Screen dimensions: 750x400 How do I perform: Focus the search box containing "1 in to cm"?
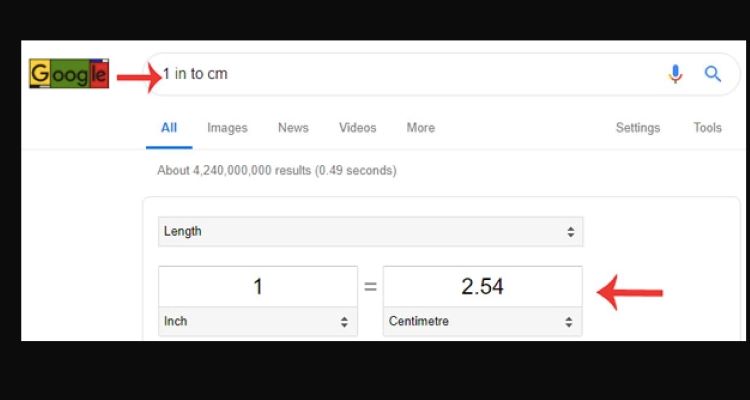tap(400, 74)
